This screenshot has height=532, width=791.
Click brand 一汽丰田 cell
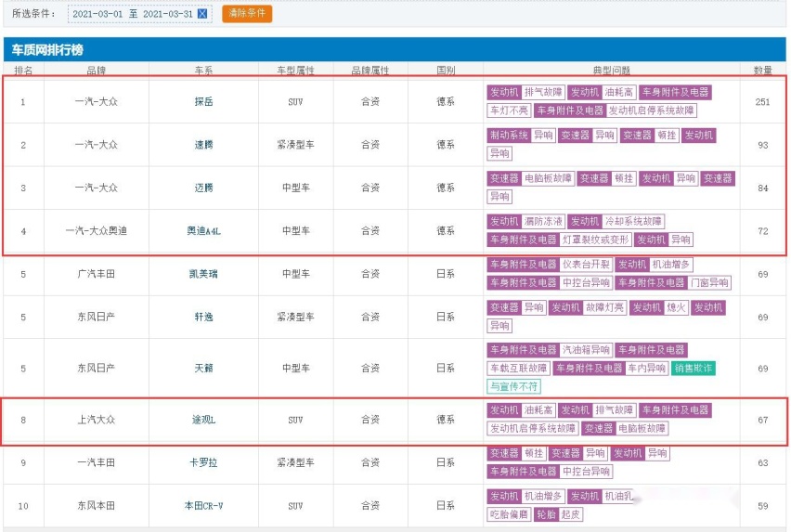[96, 462]
